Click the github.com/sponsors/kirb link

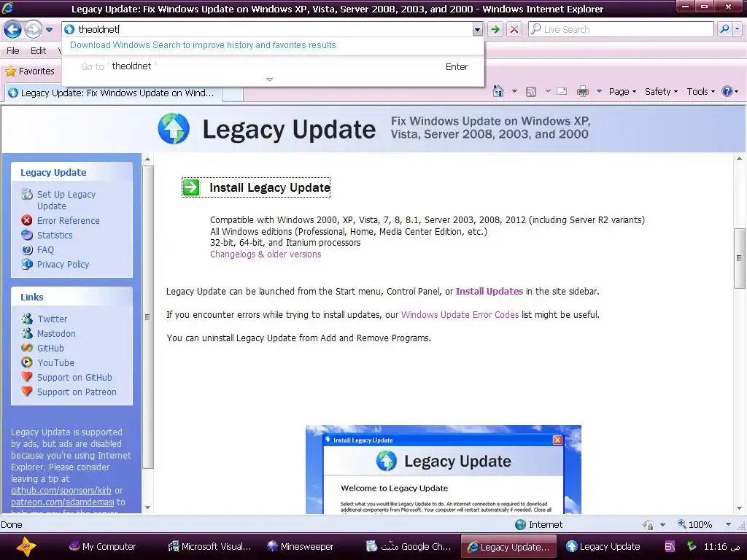tap(61, 491)
